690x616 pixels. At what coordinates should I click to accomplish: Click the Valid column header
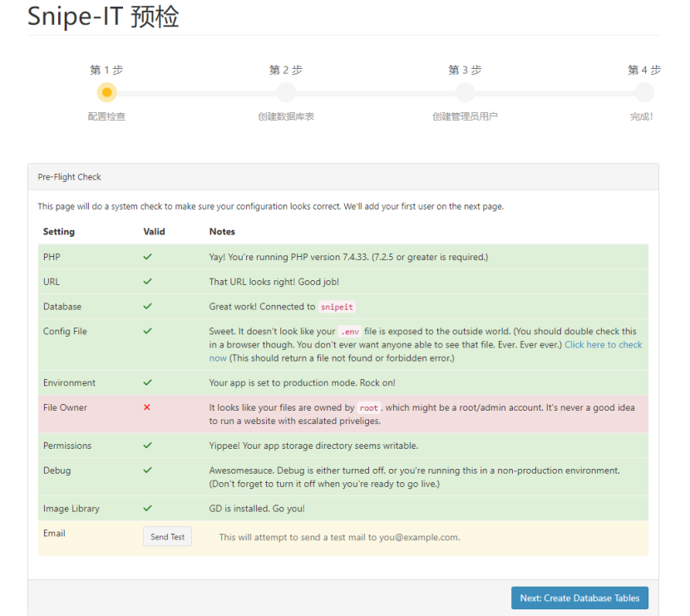click(154, 231)
